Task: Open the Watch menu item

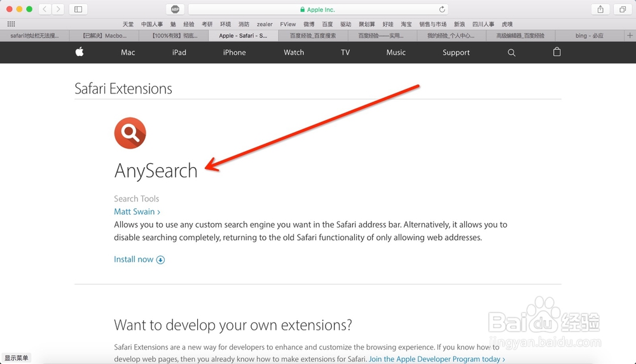Action: point(294,52)
